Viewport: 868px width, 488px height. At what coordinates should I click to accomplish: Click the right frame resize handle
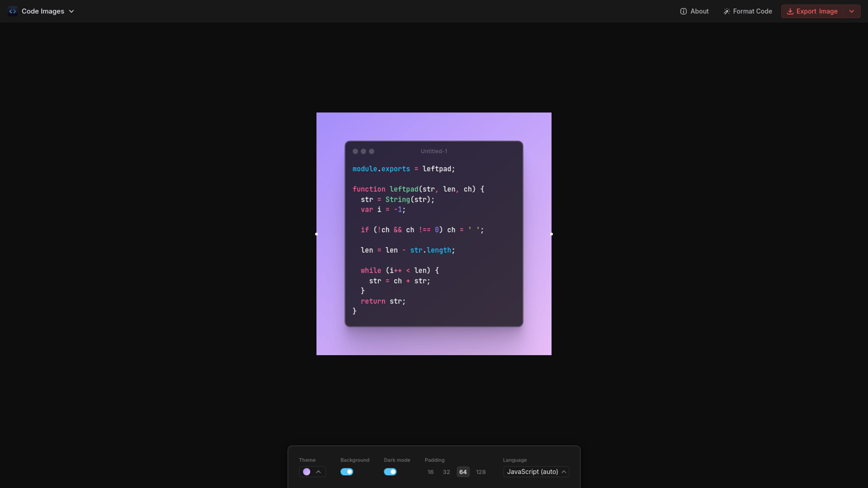tap(552, 234)
